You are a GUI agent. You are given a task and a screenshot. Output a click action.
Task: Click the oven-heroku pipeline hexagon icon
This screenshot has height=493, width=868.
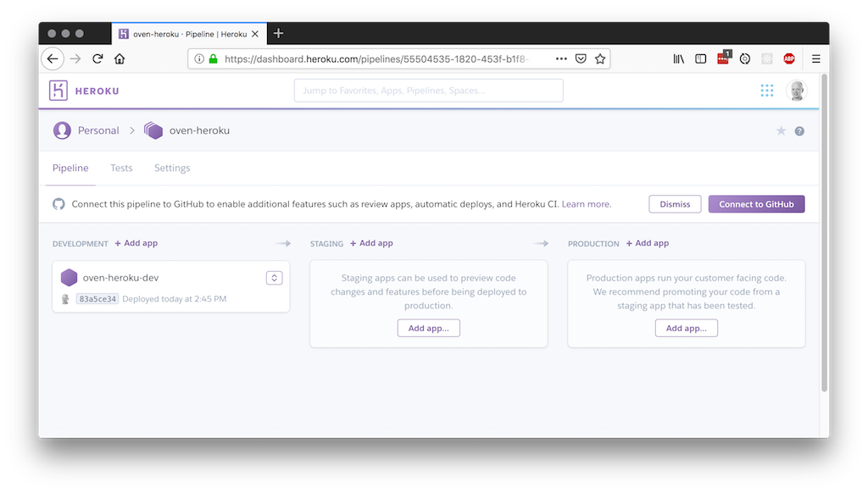(153, 130)
